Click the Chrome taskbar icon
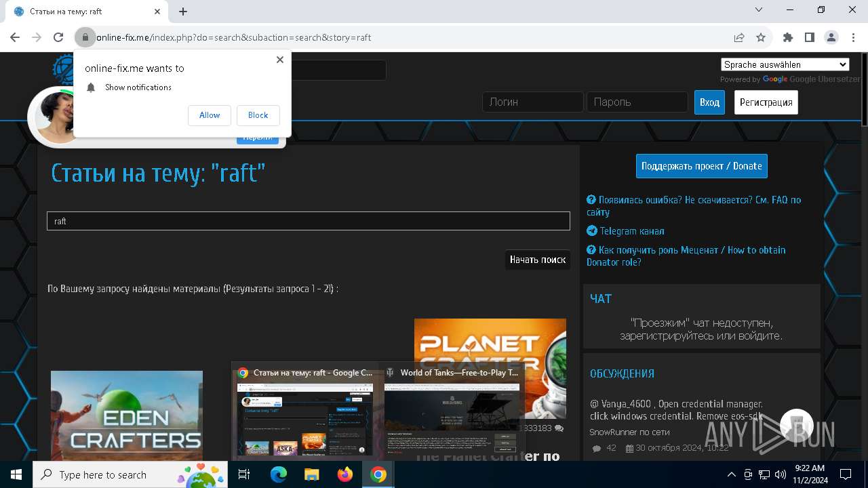868x488 pixels. [x=378, y=474]
